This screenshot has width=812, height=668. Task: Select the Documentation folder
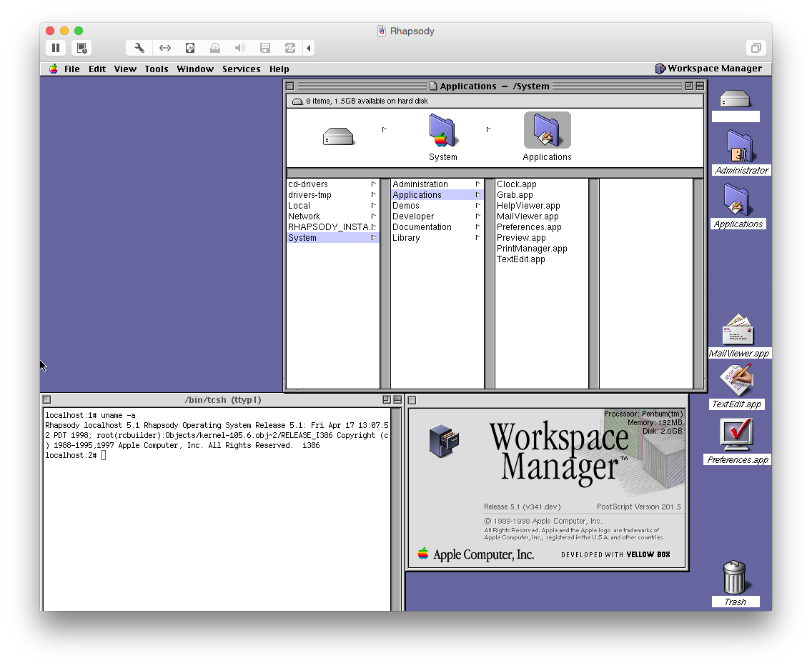[437, 227]
